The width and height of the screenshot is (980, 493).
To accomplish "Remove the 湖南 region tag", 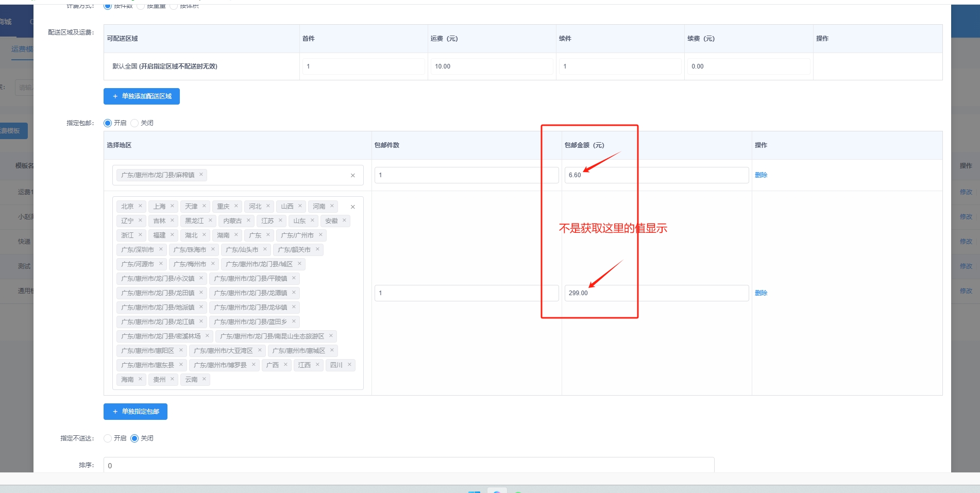I will pos(236,235).
